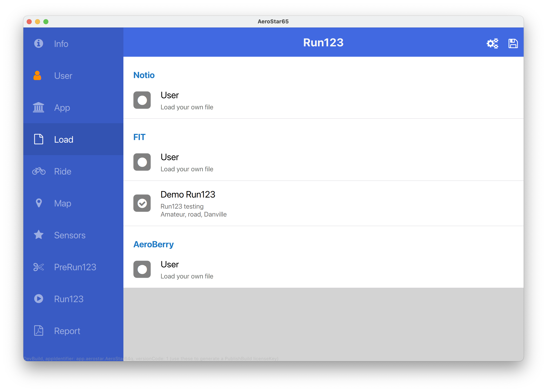This screenshot has height=392, width=547.
Task: Switch to the App sidebar section
Action: (62, 108)
